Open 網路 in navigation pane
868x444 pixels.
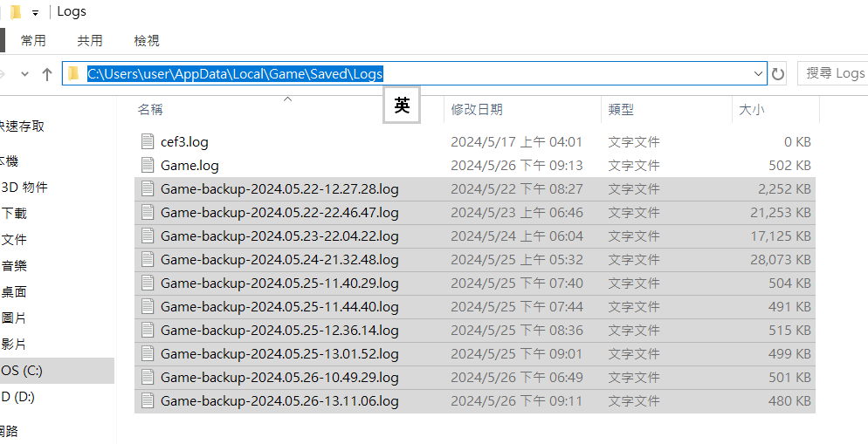[10, 431]
